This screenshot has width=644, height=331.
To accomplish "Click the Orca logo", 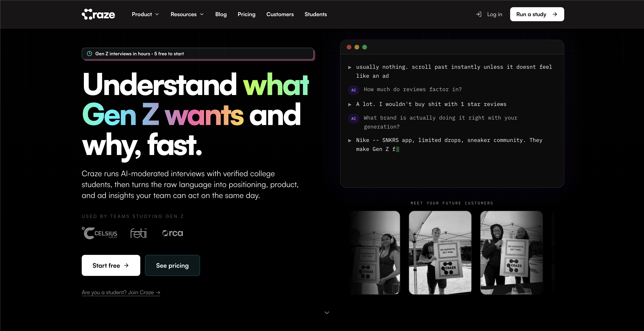I will pos(173,233).
